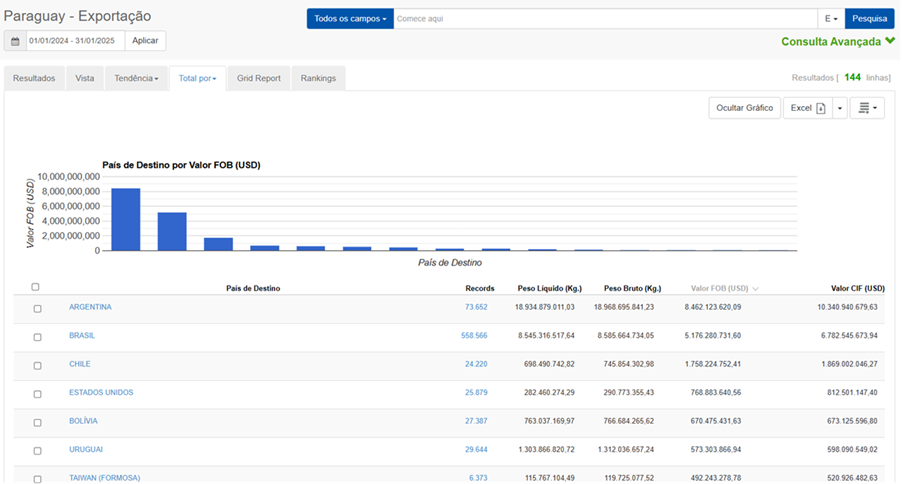This screenshot has height=484, width=902.
Task: Click the calendar icon beside date range
Action: click(x=15, y=41)
